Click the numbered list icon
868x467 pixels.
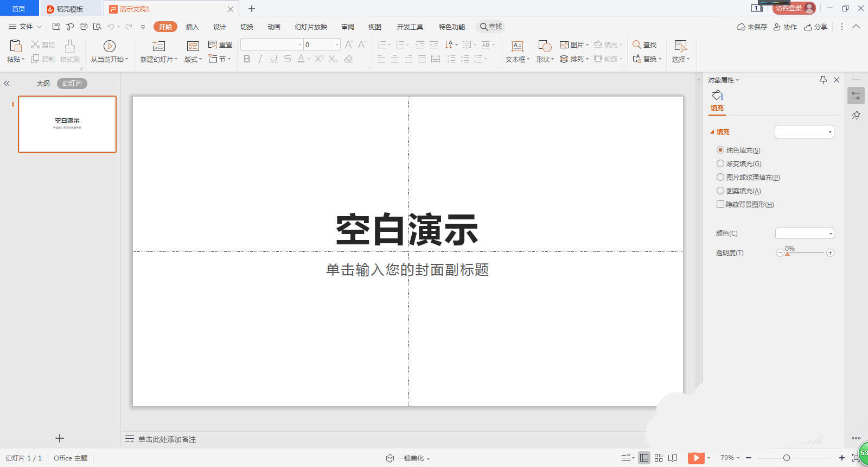coord(400,45)
